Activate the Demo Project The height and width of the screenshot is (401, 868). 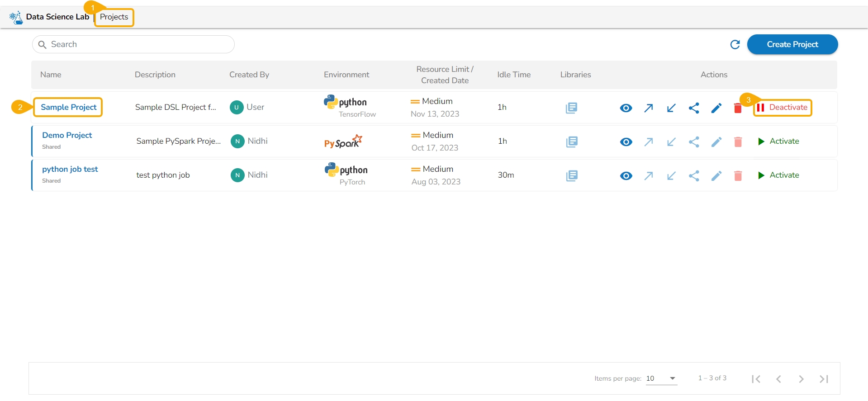point(779,142)
